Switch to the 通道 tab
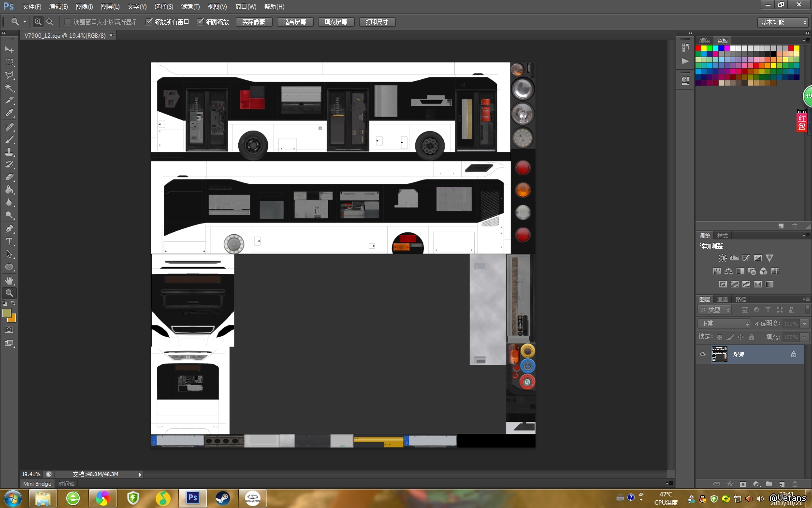The image size is (812, 508). click(x=723, y=299)
